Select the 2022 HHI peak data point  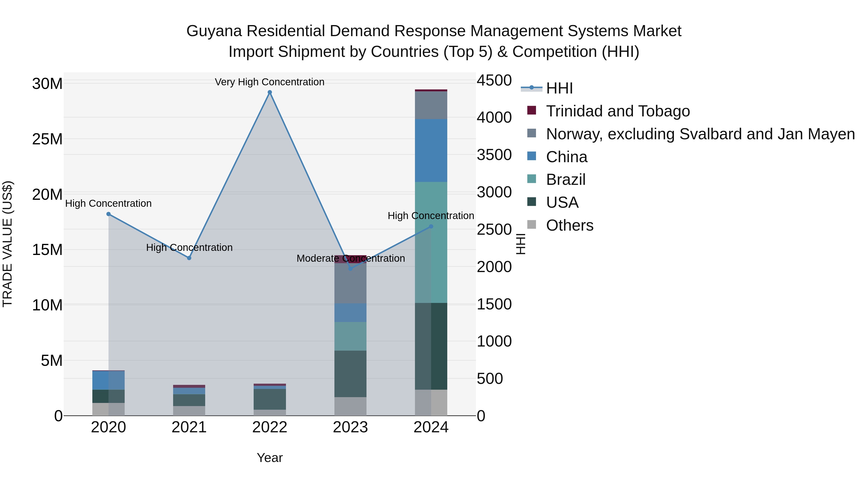coord(270,92)
